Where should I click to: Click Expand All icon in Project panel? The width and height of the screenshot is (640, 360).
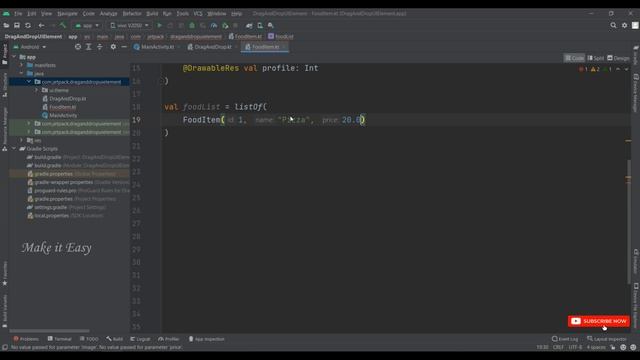click(x=89, y=47)
